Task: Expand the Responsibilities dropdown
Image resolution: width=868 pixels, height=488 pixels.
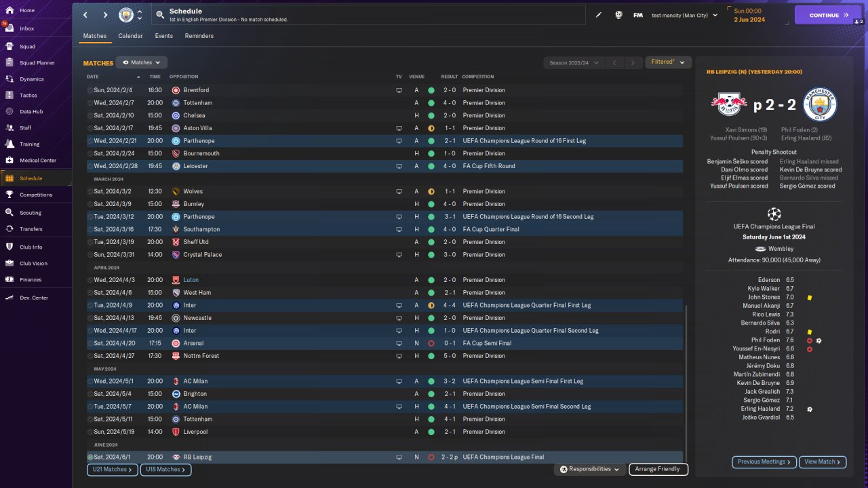Action: pyautogui.click(x=590, y=469)
